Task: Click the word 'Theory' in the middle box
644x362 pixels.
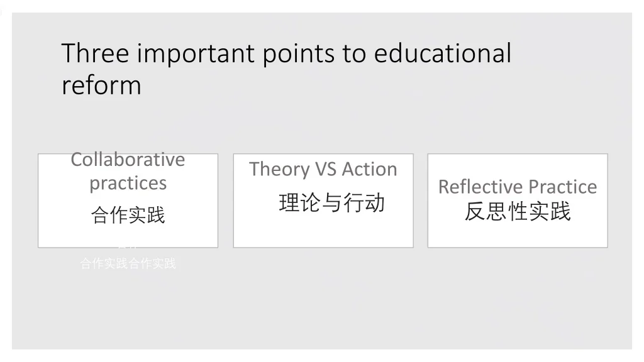Action: click(279, 170)
